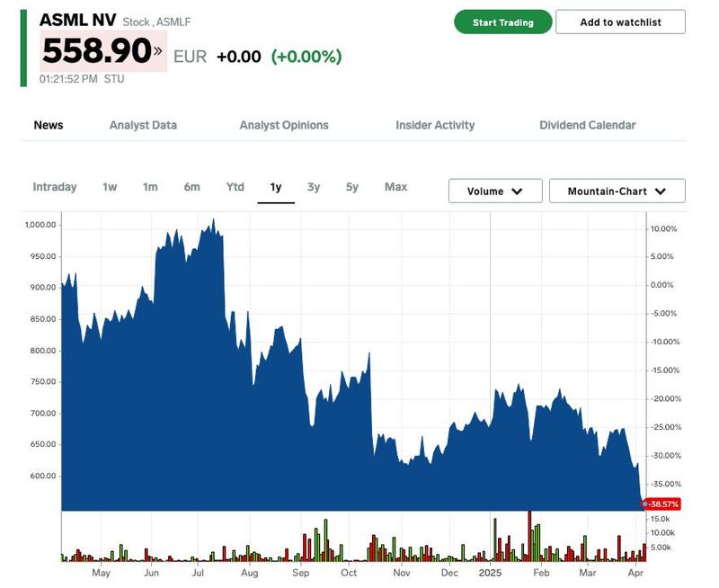
Task: Open the Analyst Data tab
Action: (x=143, y=125)
